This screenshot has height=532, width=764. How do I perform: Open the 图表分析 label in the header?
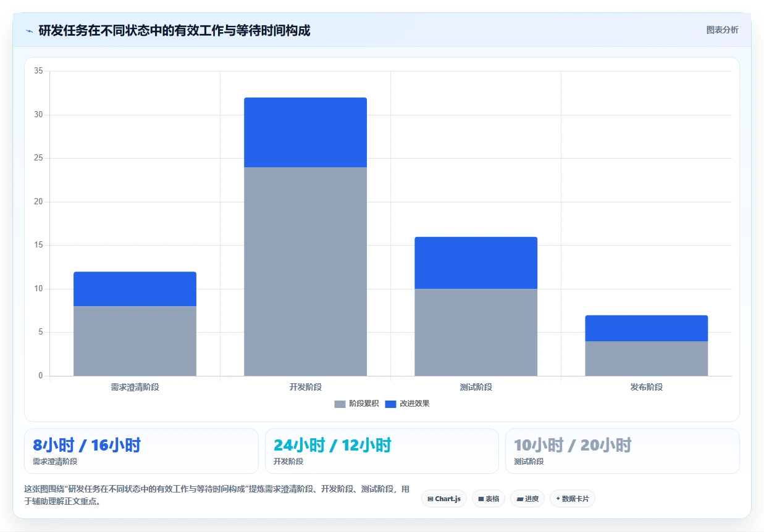pyautogui.click(x=722, y=30)
